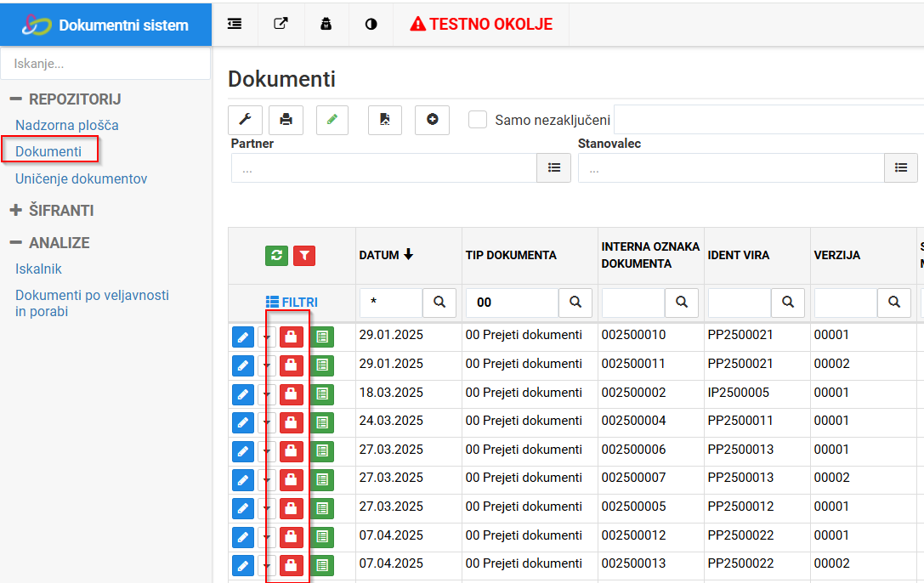Click red lock icon for document 002500011
The width and height of the screenshot is (924, 583).
coord(291,365)
